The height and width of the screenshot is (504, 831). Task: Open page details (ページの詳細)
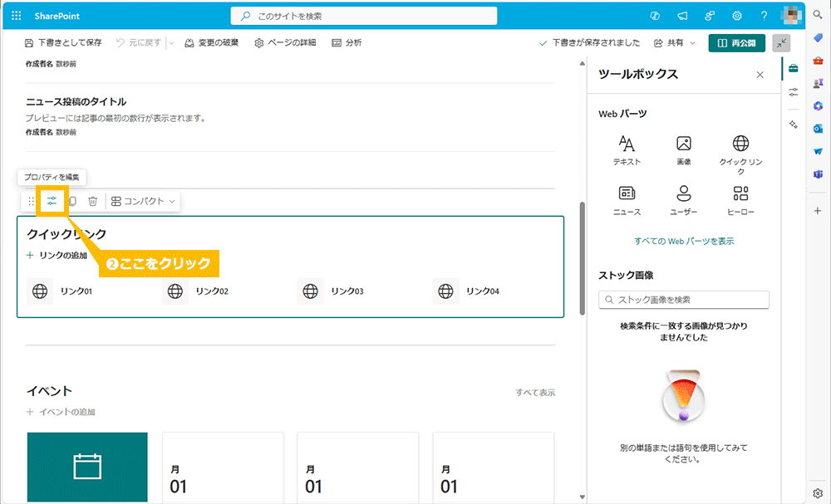(284, 43)
